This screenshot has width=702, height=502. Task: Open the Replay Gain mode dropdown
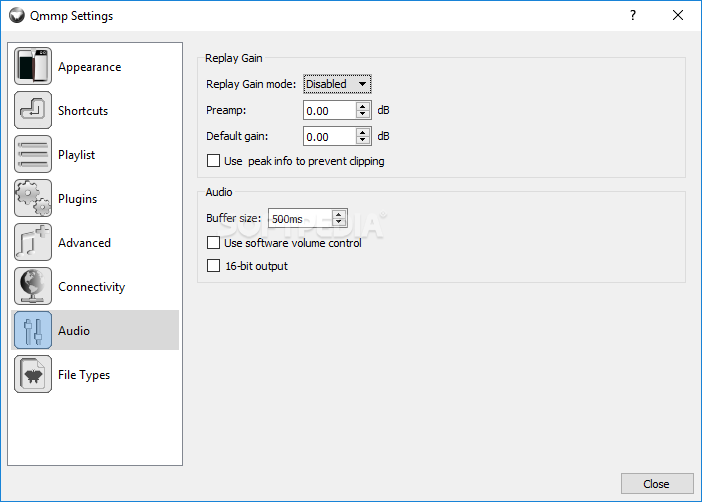click(337, 84)
